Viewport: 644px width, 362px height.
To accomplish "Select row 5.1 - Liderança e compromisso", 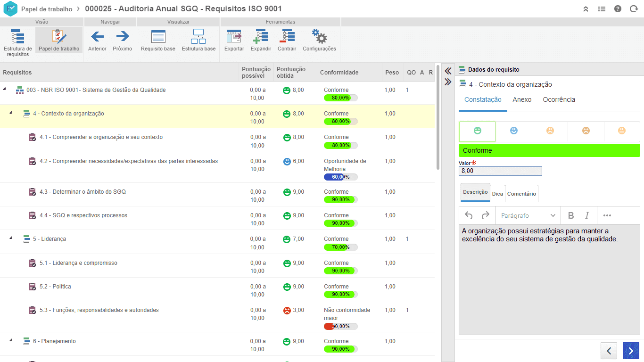I will pyautogui.click(x=217, y=266).
